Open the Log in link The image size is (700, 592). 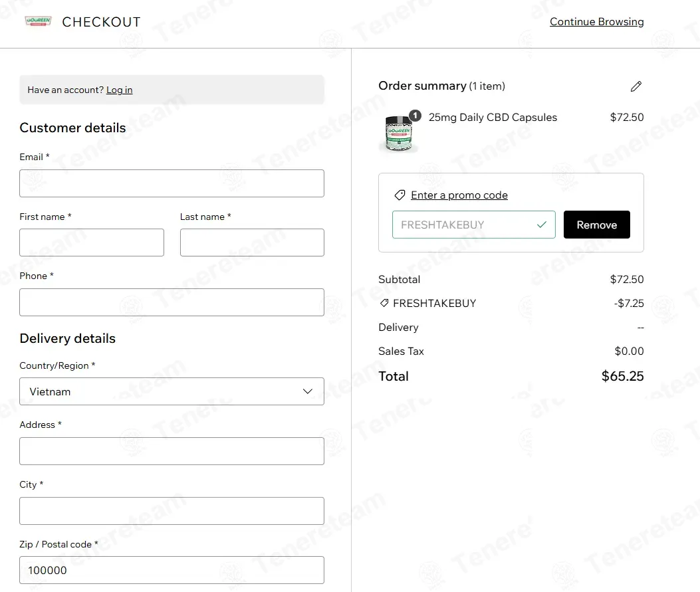pos(119,90)
